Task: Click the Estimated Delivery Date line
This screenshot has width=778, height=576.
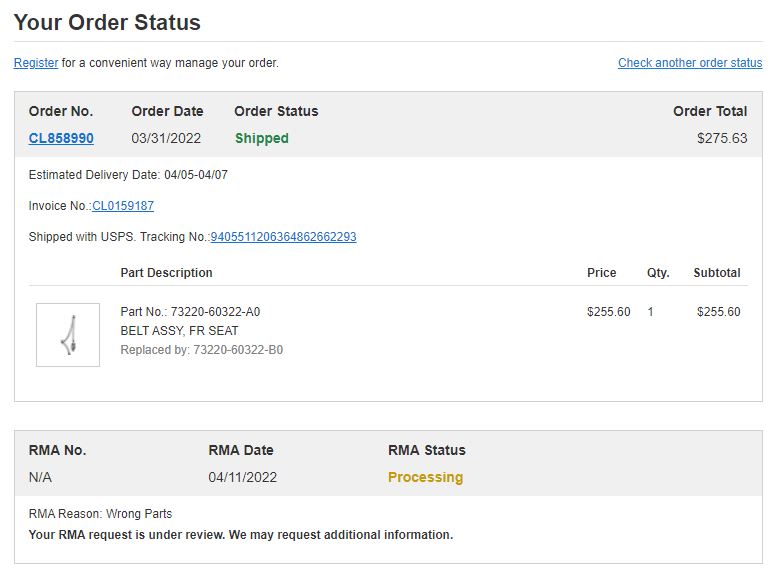Action: (x=128, y=175)
